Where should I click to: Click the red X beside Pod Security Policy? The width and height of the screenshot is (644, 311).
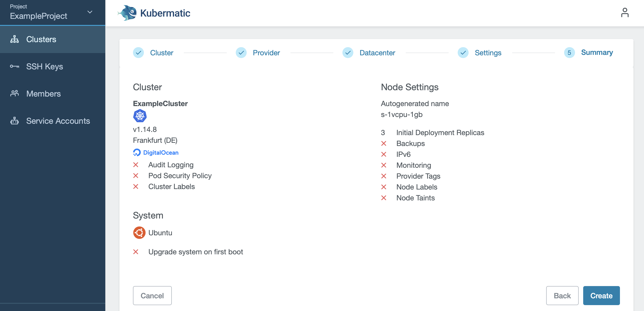136,176
